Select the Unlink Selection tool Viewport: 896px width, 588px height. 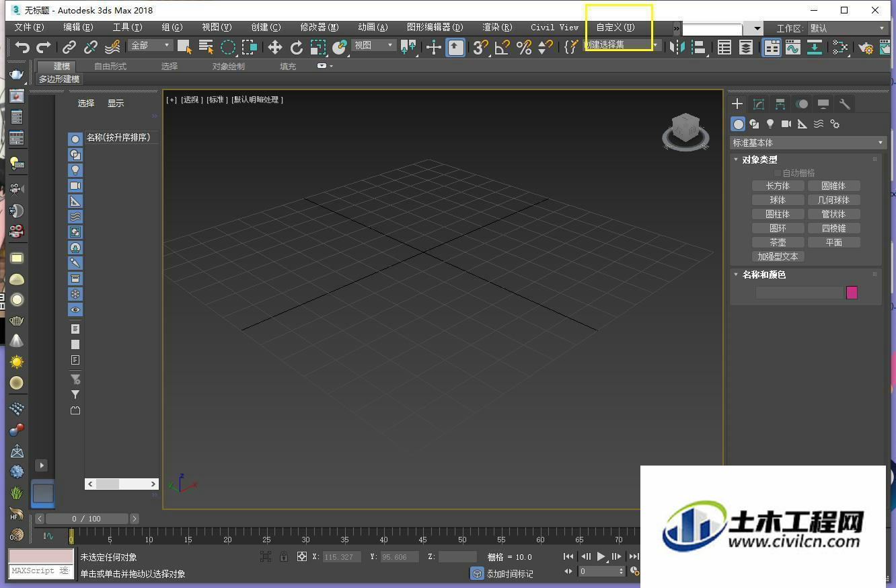pos(91,47)
